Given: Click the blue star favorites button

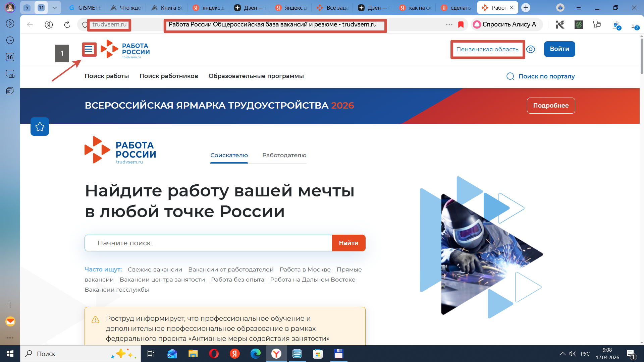Looking at the screenshot, I should pyautogui.click(x=40, y=127).
